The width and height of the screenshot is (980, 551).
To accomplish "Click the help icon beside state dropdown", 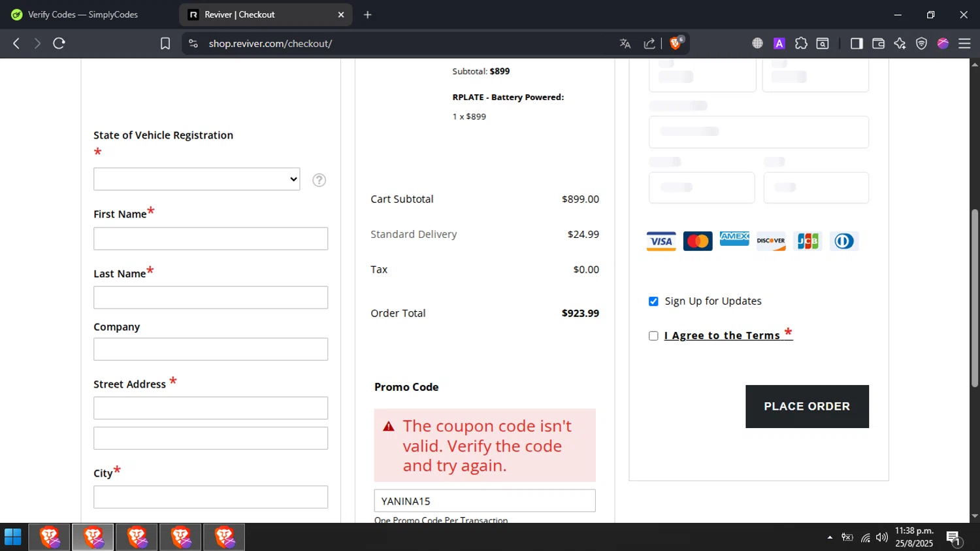I will [319, 180].
